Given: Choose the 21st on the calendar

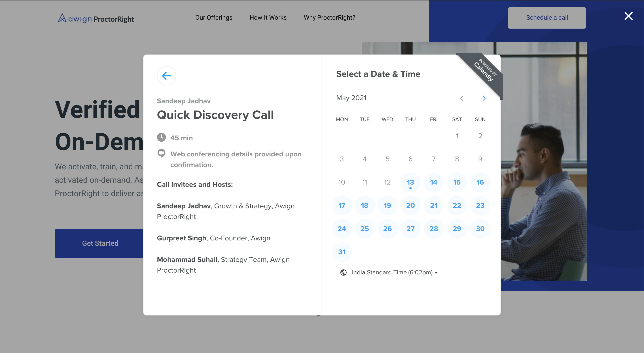Looking at the screenshot, I should [x=434, y=205].
